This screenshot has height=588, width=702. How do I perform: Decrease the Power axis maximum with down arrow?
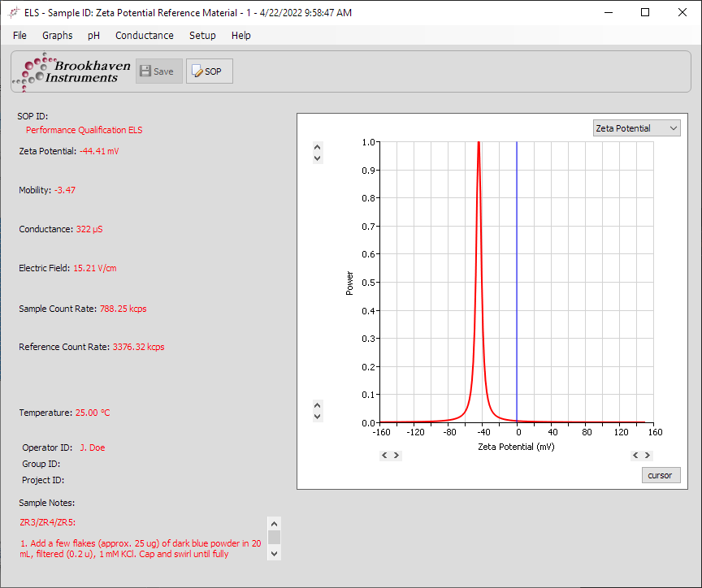318,158
